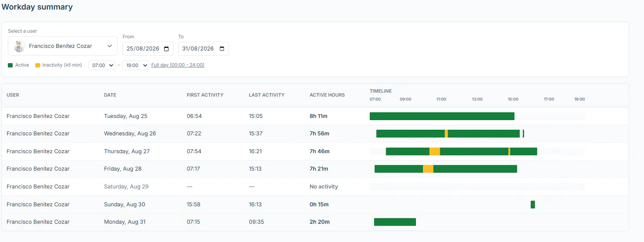Image resolution: width=644 pixels, height=242 pixels.
Task: Click the yellow inactivity segment on Friday's timeline
Action: [428, 169]
